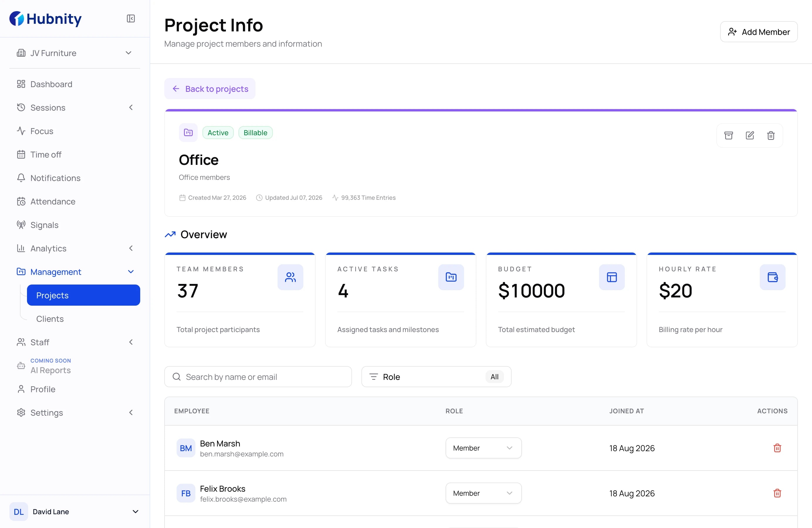
Task: Expand Staff submenu chevron
Action: tap(131, 342)
